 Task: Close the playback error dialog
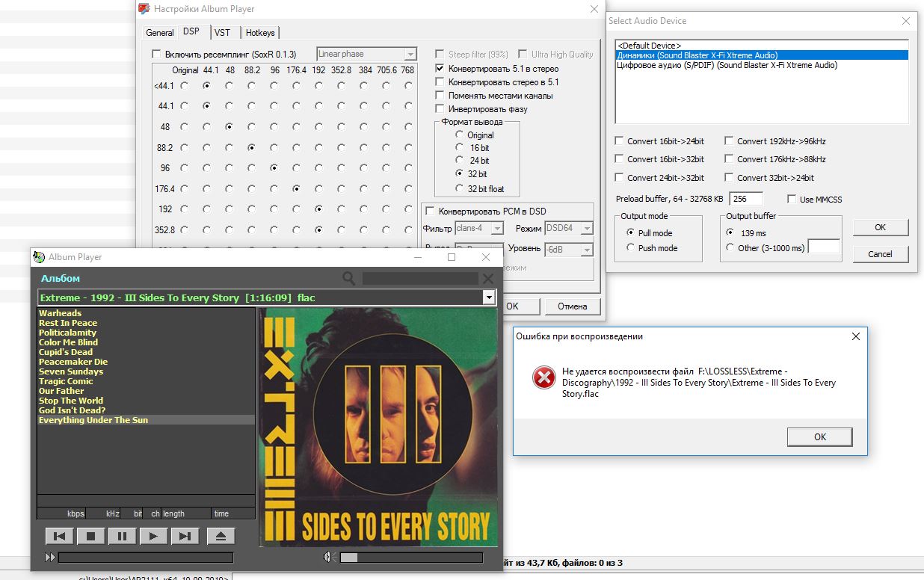pos(857,337)
